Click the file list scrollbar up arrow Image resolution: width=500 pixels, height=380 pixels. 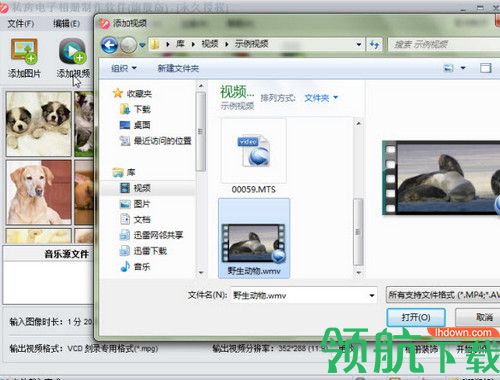(x=358, y=124)
